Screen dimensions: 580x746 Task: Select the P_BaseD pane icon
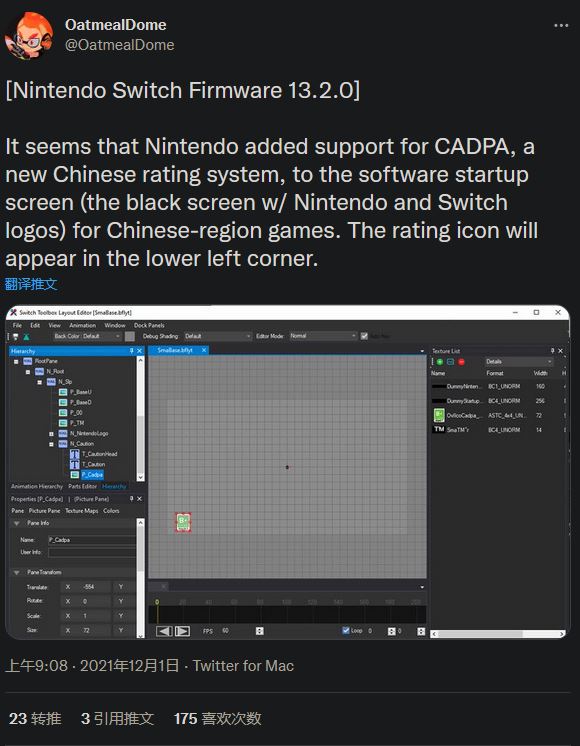tap(63, 402)
